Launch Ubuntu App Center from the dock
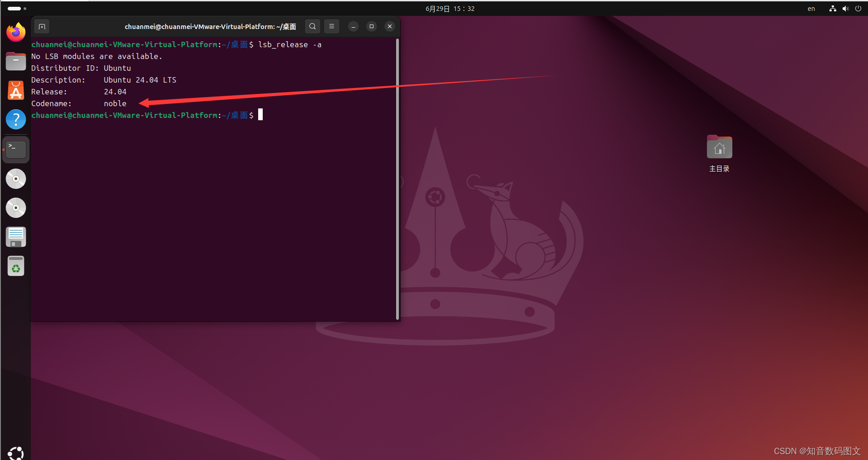The height and width of the screenshot is (460, 868). 15,90
